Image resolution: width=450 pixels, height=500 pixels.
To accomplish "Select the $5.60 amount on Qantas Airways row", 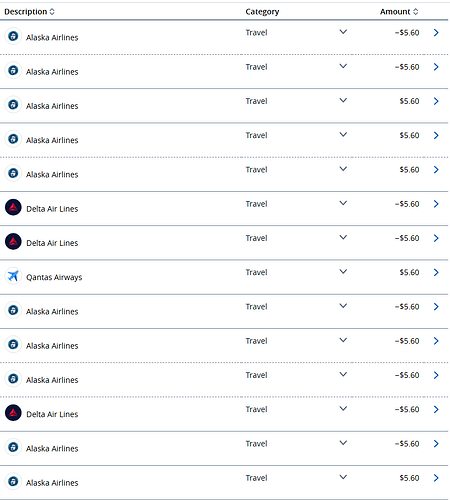I will pos(409,272).
